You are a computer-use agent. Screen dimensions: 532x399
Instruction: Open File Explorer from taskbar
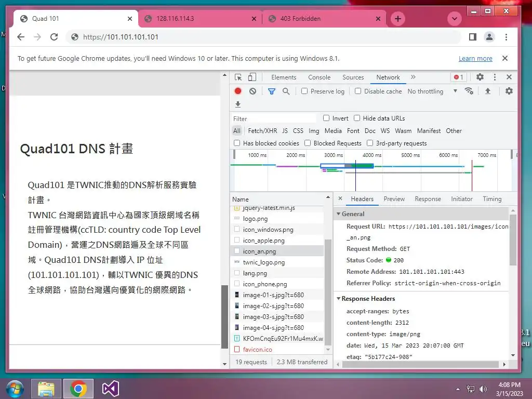[46, 389]
